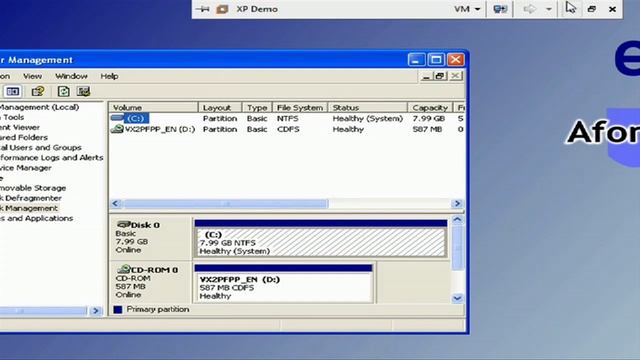Click the (C:) volume drive icon in list
The height and width of the screenshot is (360, 640).
(117, 118)
